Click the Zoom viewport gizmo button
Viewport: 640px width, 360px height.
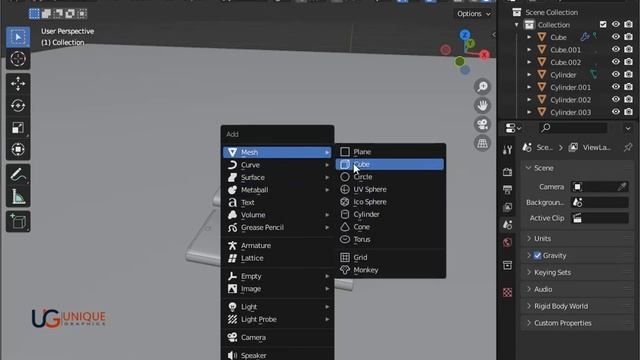click(x=482, y=87)
